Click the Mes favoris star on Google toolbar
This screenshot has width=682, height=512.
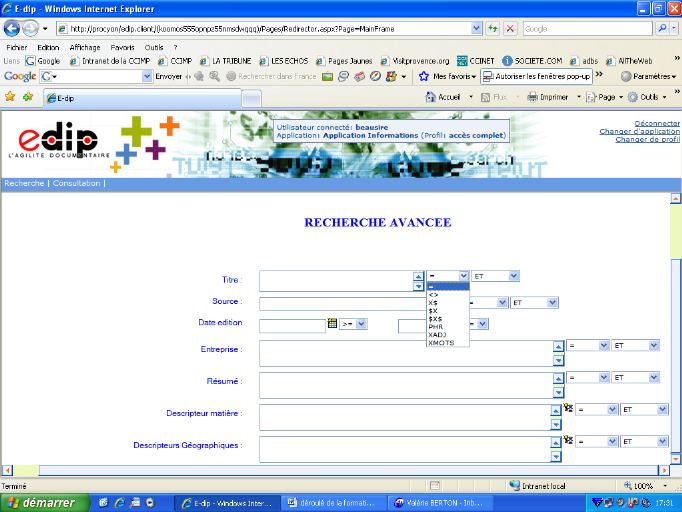(x=423, y=77)
